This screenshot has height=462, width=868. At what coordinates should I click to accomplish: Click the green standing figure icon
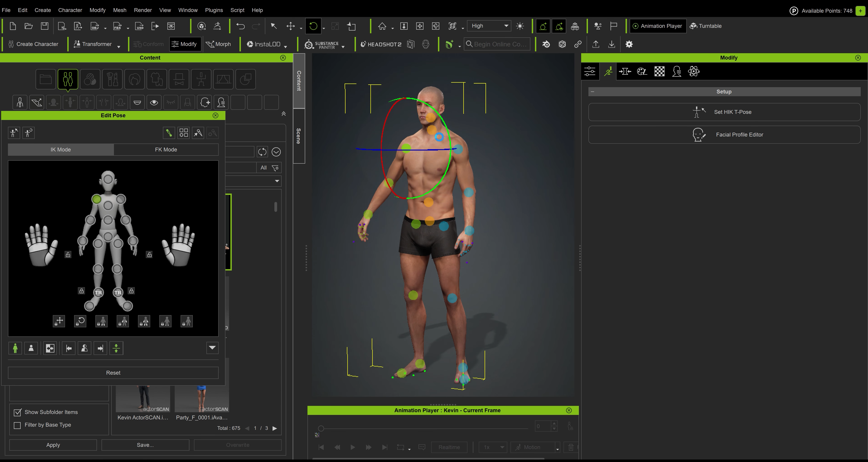[x=15, y=348]
